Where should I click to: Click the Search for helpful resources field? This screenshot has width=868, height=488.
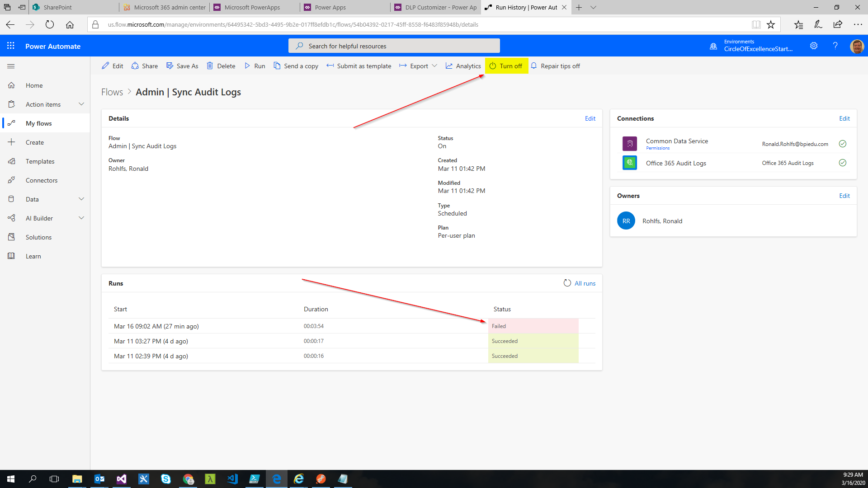pos(393,46)
